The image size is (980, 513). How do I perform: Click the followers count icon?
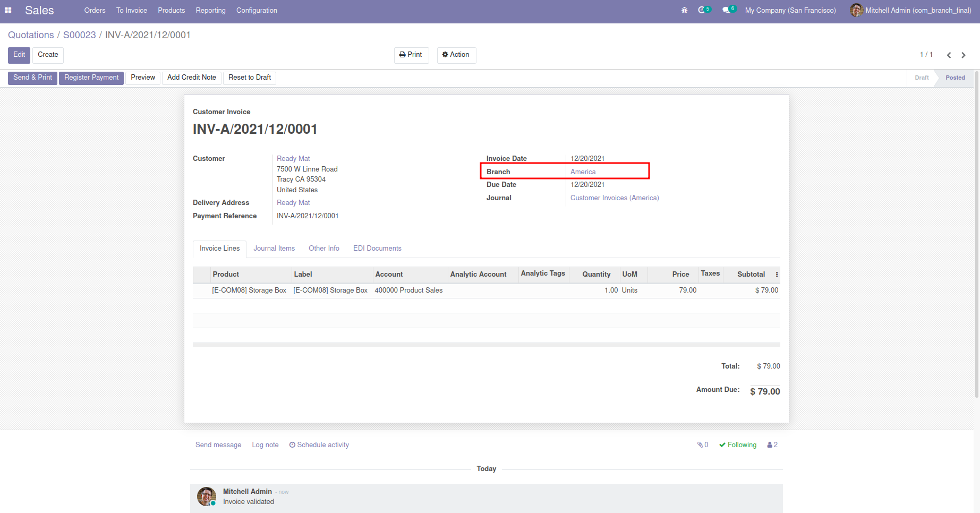click(772, 445)
